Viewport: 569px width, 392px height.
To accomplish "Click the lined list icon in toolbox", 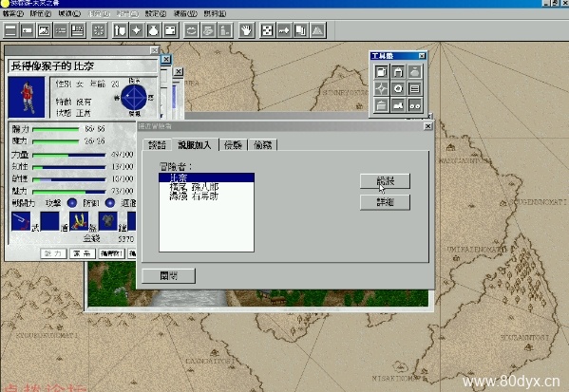I will coord(415,88).
